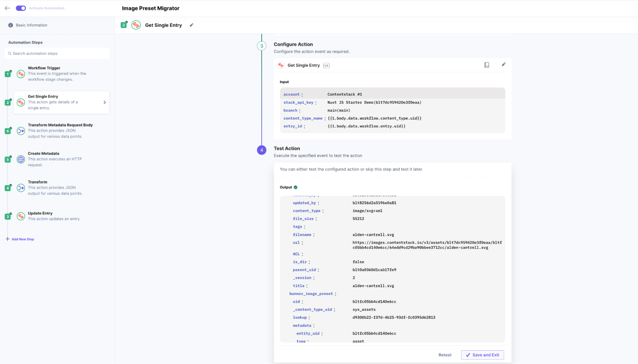Click the lookup value d9300b22 id

tap(394, 317)
